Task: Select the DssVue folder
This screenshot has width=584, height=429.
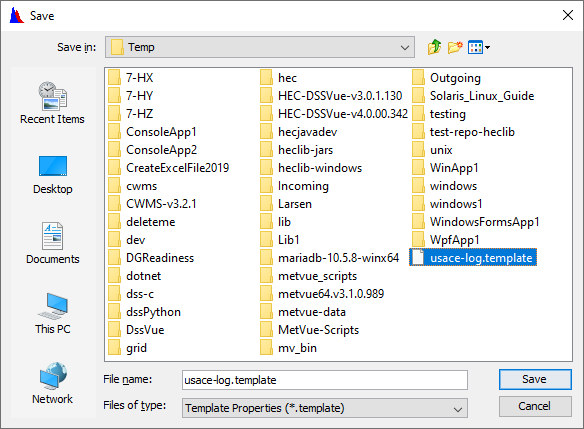Action: click(136, 330)
